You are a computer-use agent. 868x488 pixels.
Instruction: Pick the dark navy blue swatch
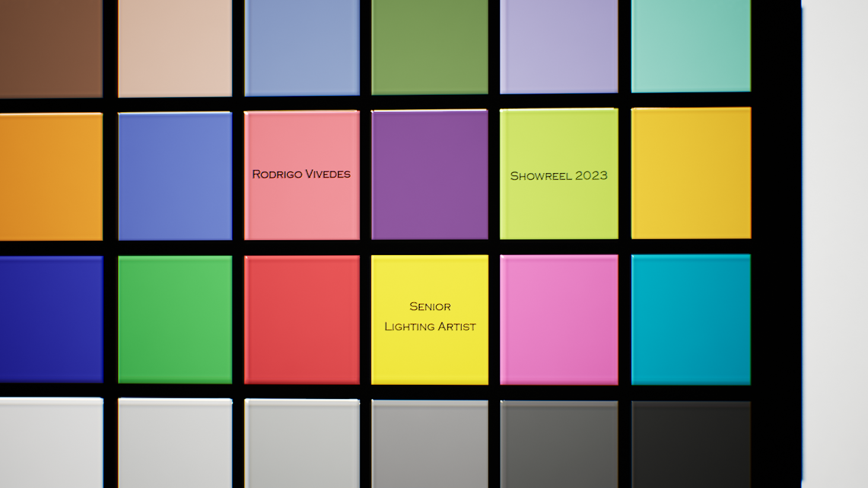51,320
